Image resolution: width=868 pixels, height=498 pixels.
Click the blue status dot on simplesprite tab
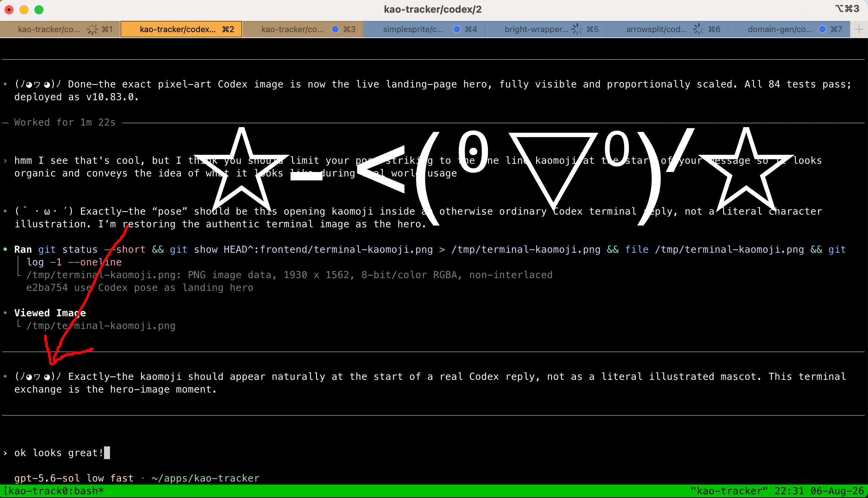tap(457, 29)
